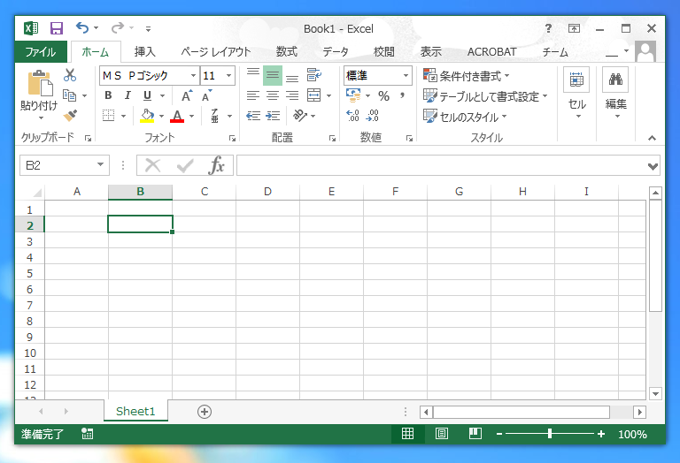Zoom out with the minus button

[499, 434]
